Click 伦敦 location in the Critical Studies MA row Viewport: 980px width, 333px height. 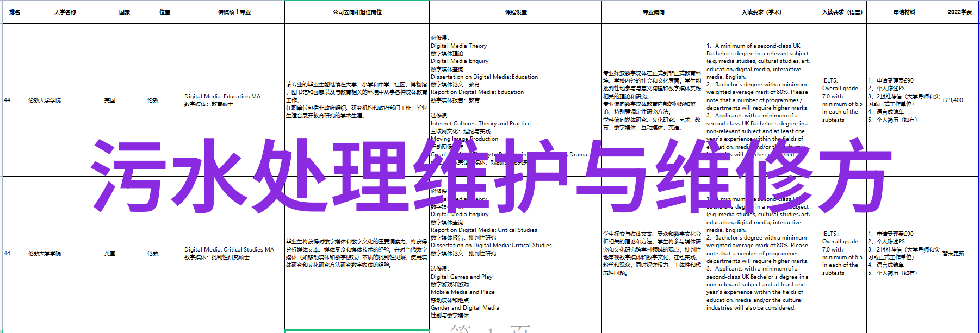tap(165, 253)
